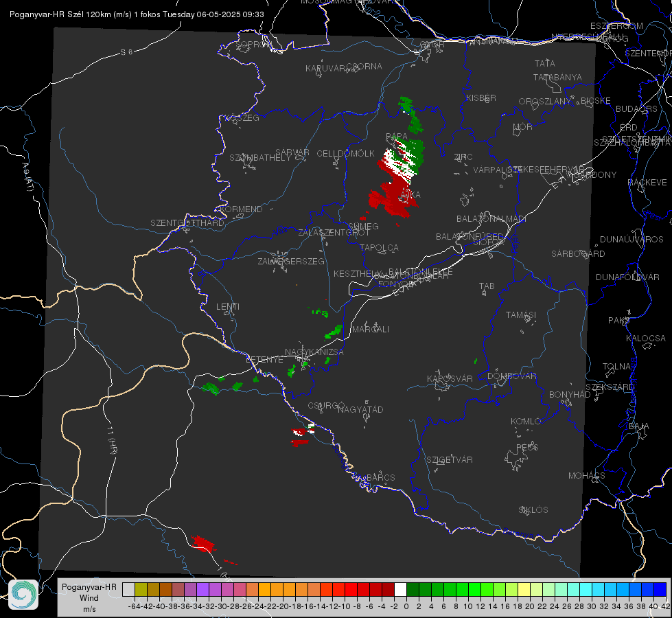Select the SZENTGOTTHARD city label
This screenshot has width=672, height=618.
pyautogui.click(x=187, y=223)
